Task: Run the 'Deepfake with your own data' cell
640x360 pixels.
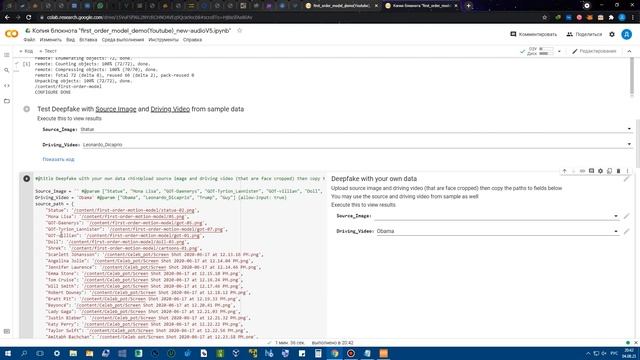Action: pos(27,178)
